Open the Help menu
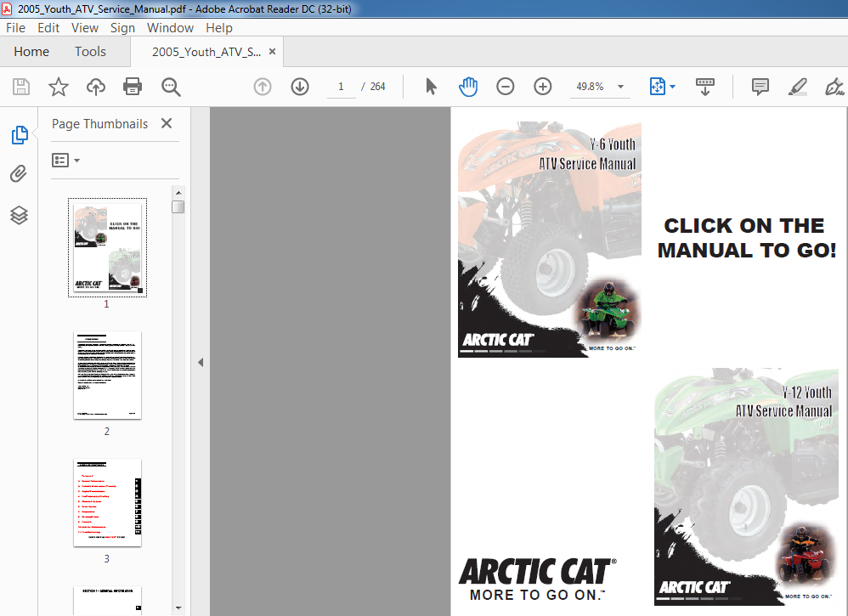 (219, 27)
